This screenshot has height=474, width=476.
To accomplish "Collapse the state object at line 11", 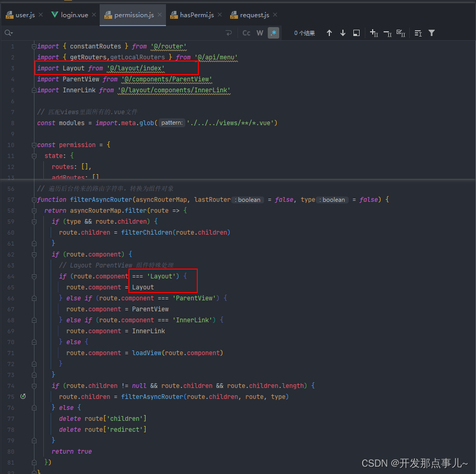I will 34,156.
